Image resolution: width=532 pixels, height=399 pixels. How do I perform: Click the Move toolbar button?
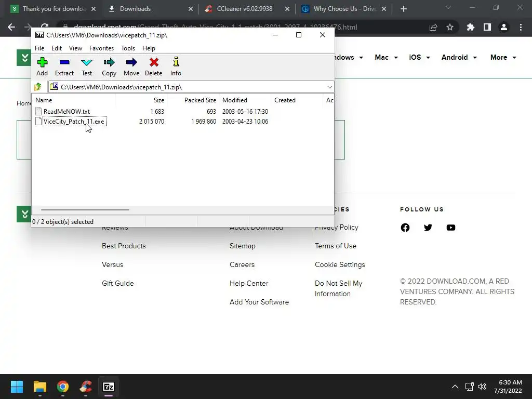131,67
